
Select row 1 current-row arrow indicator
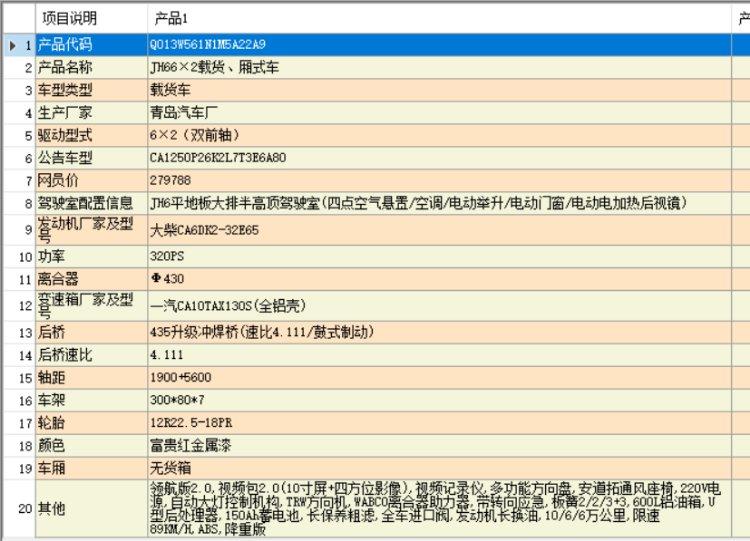click(x=12, y=45)
